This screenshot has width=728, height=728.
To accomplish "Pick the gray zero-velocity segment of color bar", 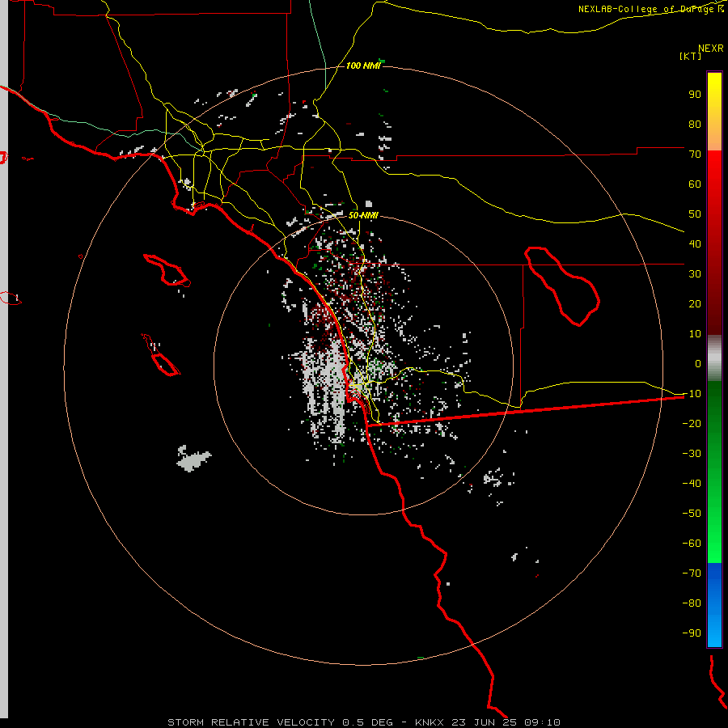I will click(714, 358).
